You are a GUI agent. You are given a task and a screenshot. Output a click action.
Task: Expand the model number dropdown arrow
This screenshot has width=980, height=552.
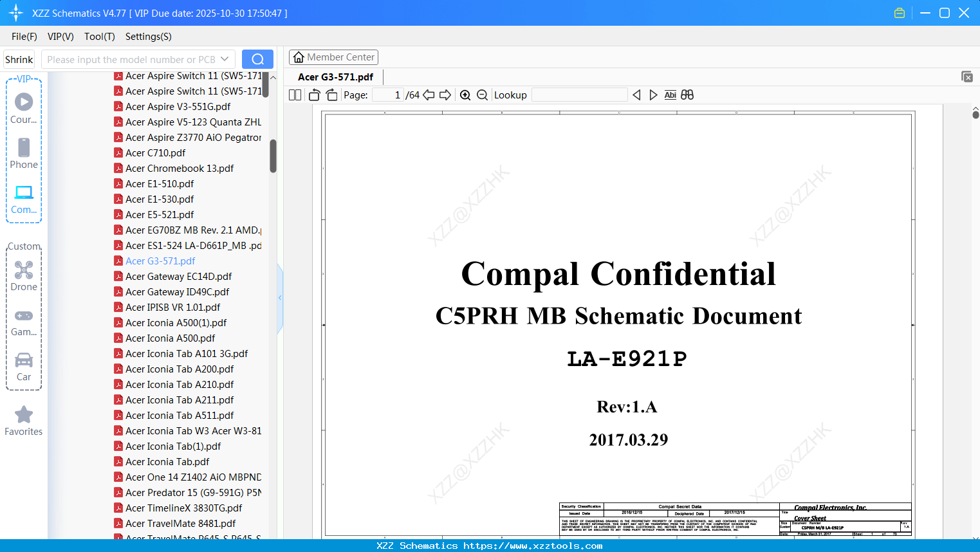click(225, 59)
